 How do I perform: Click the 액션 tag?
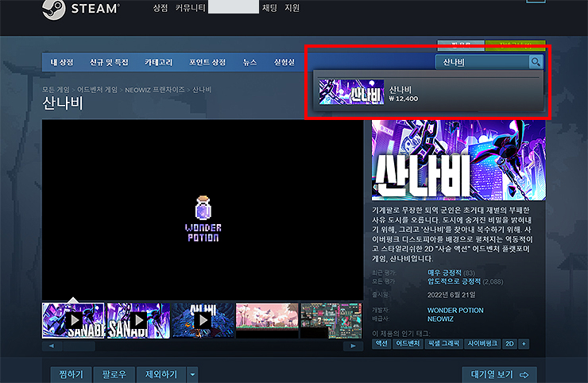(381, 343)
